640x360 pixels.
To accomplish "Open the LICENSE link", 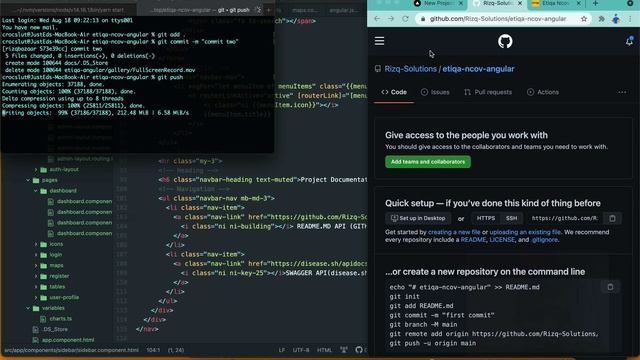I will (x=502, y=240).
